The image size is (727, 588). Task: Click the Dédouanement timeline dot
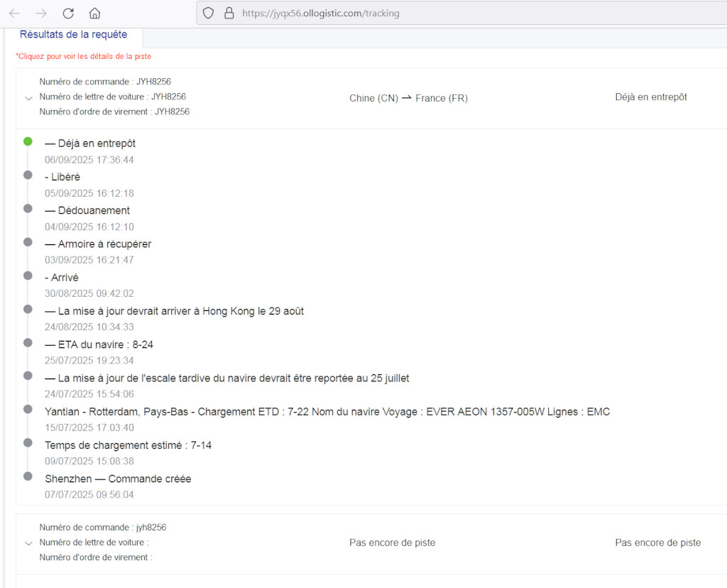[28, 208]
